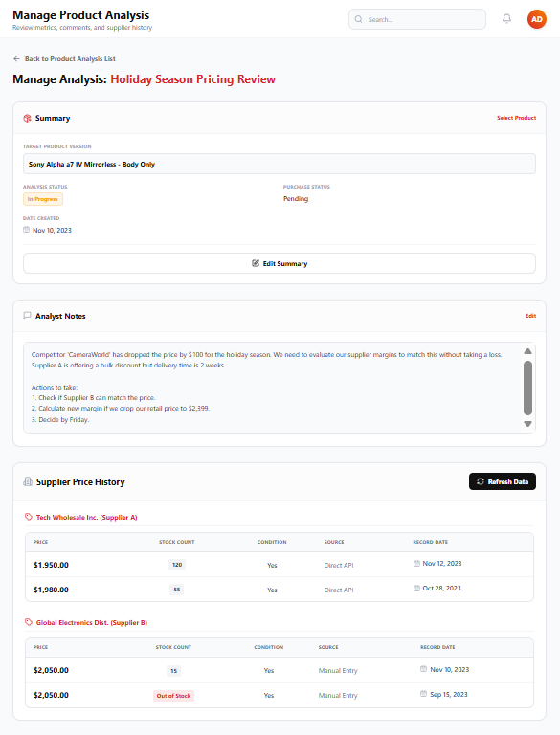The image size is (560, 735).
Task: Click the stock count badge 15
Action: 173,670
